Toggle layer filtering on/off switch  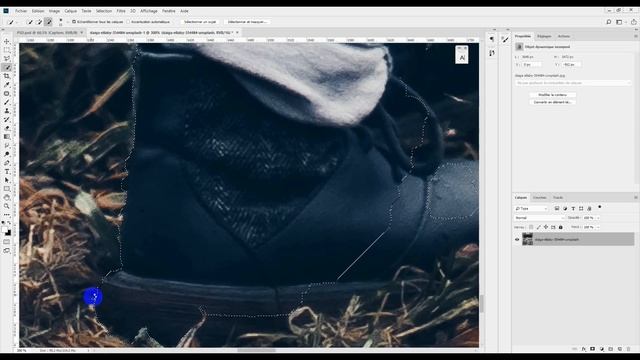(x=600, y=207)
